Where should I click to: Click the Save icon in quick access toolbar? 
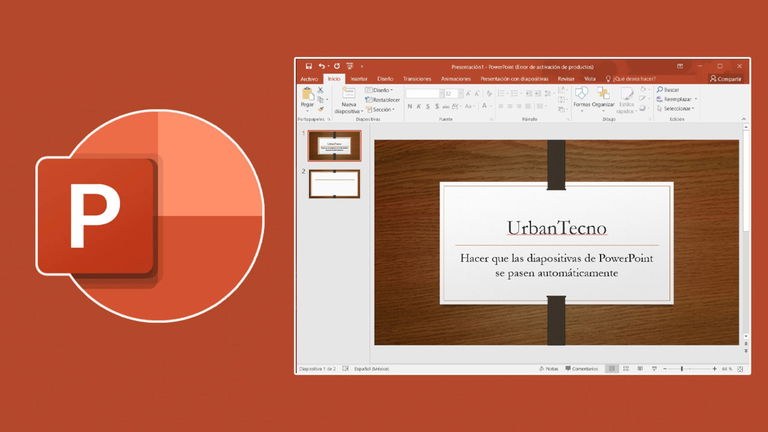tap(308, 66)
